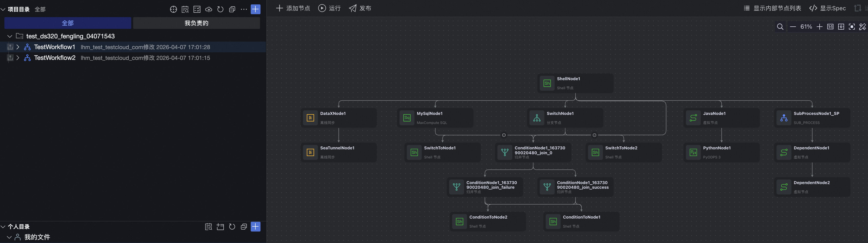Select the SwitchToNode1 shell node
This screenshot has height=243, width=868.
coord(442,152)
